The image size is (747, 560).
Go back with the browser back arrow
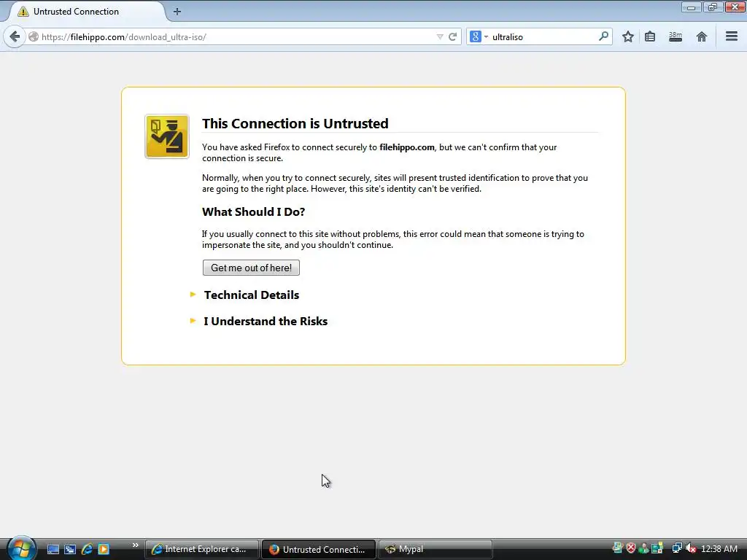pyautogui.click(x=15, y=36)
